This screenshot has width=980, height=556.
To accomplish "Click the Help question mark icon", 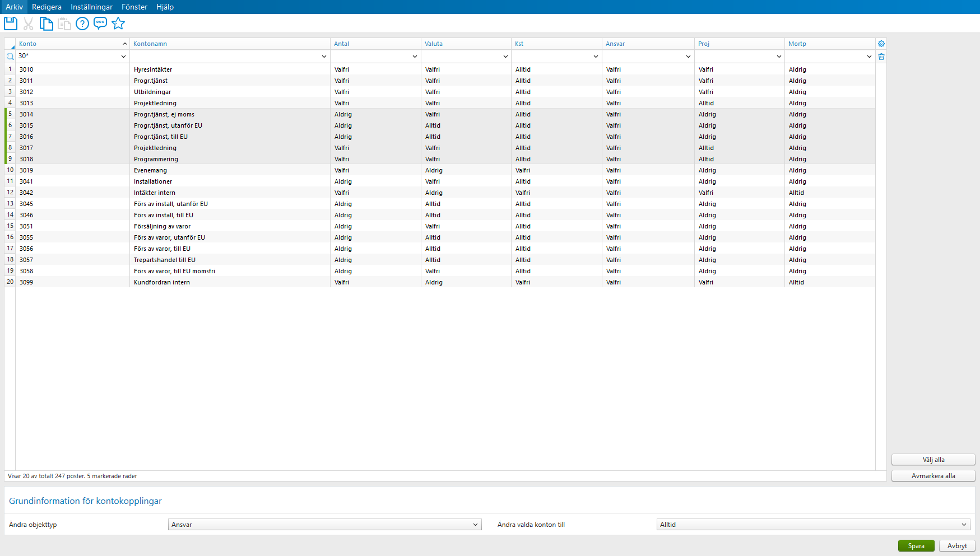I will (x=82, y=23).
